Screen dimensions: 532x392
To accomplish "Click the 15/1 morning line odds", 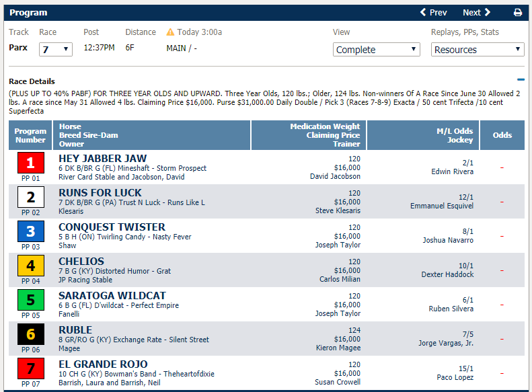I will coord(466,368).
